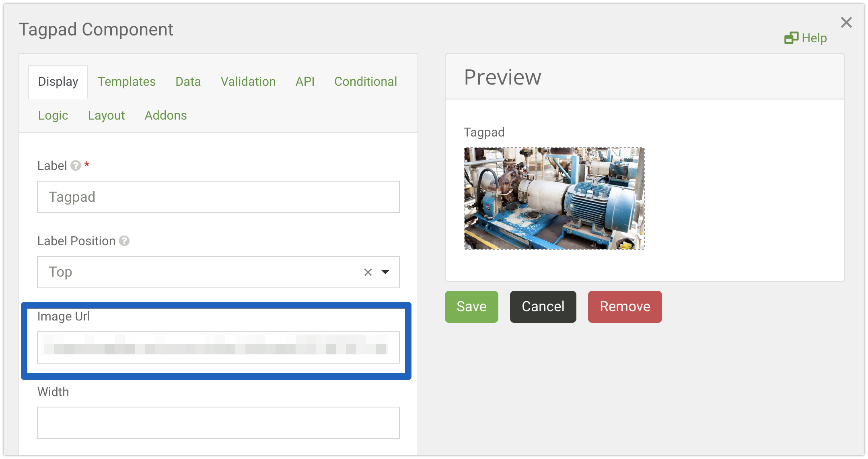Screen dimensions: 868x459
Task: Focus the Width input field
Action: pos(218,423)
